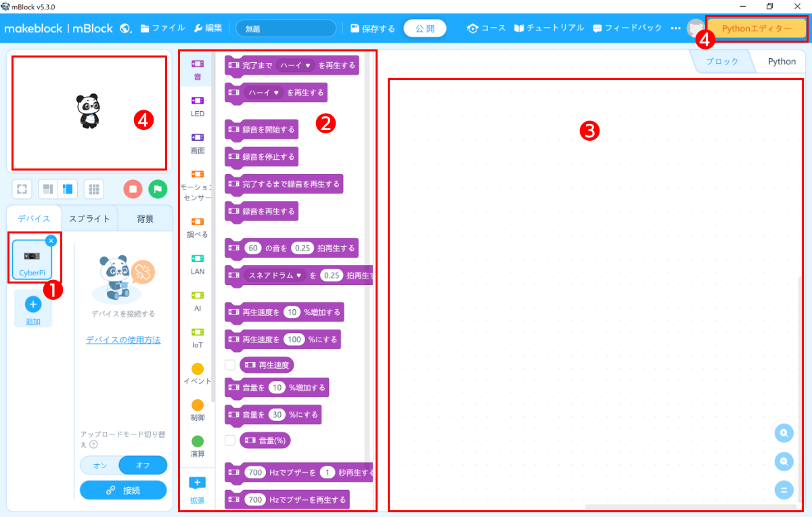Viewport: 812px width, 517px height.
Task: Switch to the 背景 tab
Action: click(x=145, y=219)
